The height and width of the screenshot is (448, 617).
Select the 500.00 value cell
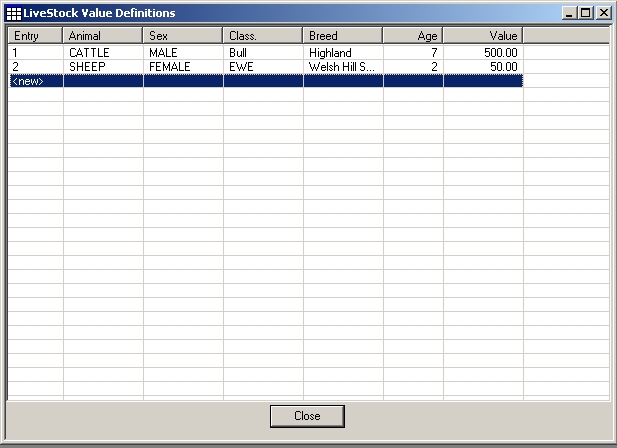(483, 53)
